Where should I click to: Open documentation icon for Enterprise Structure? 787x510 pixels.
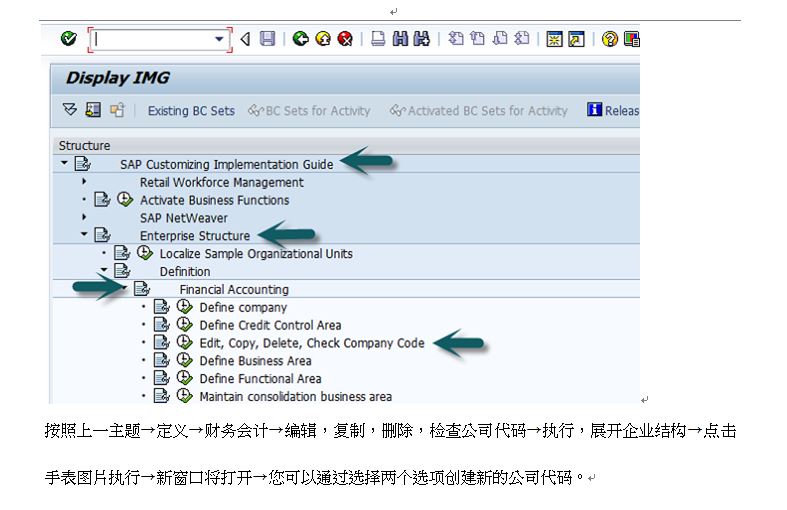102,235
